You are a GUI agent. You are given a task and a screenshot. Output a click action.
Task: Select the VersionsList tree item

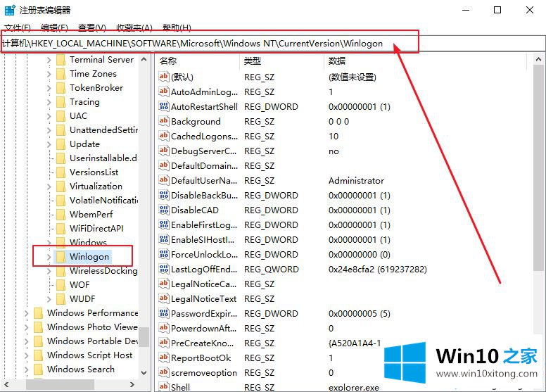pyautogui.click(x=94, y=172)
